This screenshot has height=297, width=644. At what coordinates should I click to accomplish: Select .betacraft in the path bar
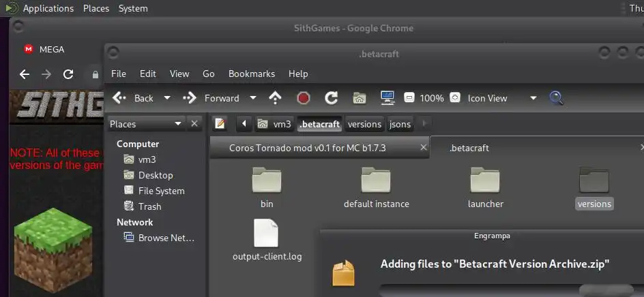tap(319, 124)
